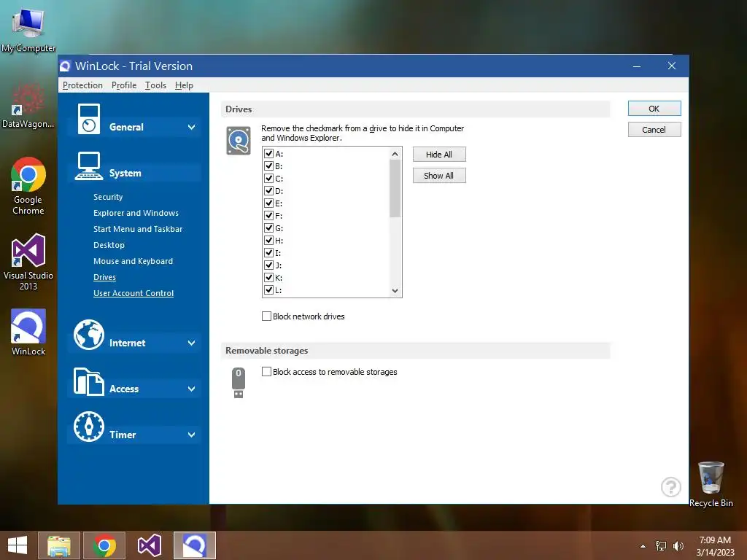Enable Block network drives

point(267,316)
